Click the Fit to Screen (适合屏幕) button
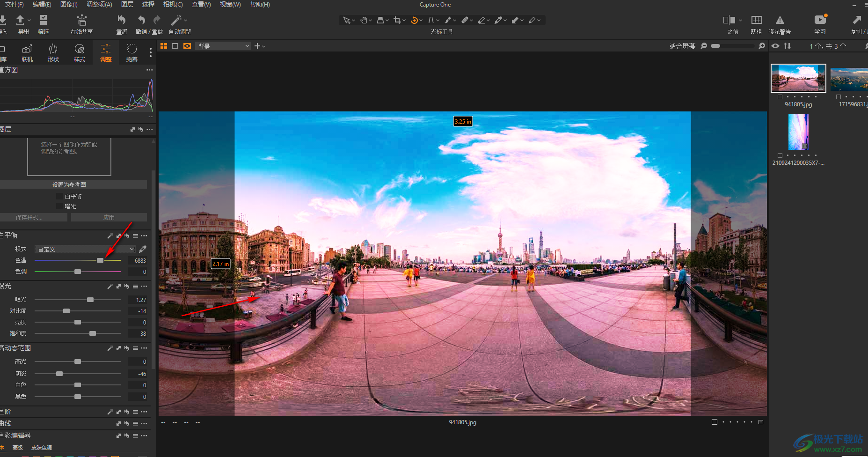Screen dimensions: 868x457 tap(682, 46)
